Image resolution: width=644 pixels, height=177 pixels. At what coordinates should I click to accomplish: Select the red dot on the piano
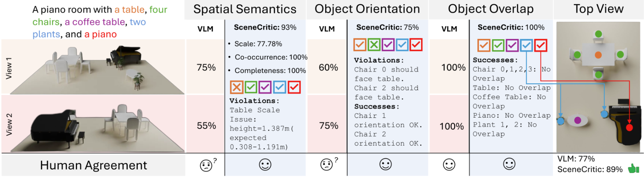click(629, 128)
